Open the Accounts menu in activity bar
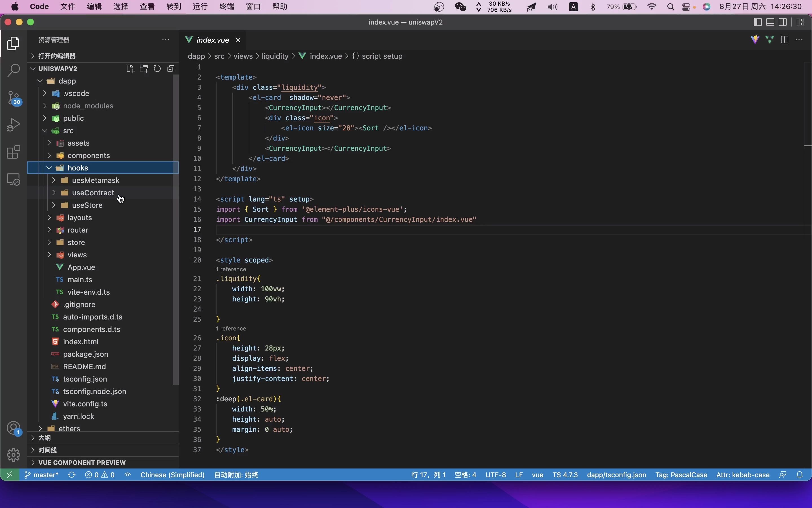The image size is (812, 508). [x=14, y=428]
